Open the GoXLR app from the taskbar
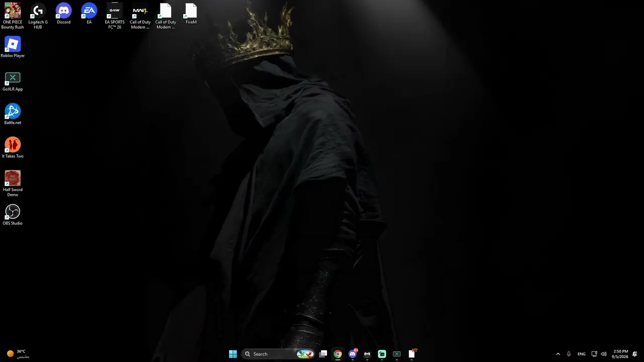644x362 pixels. coord(396,354)
